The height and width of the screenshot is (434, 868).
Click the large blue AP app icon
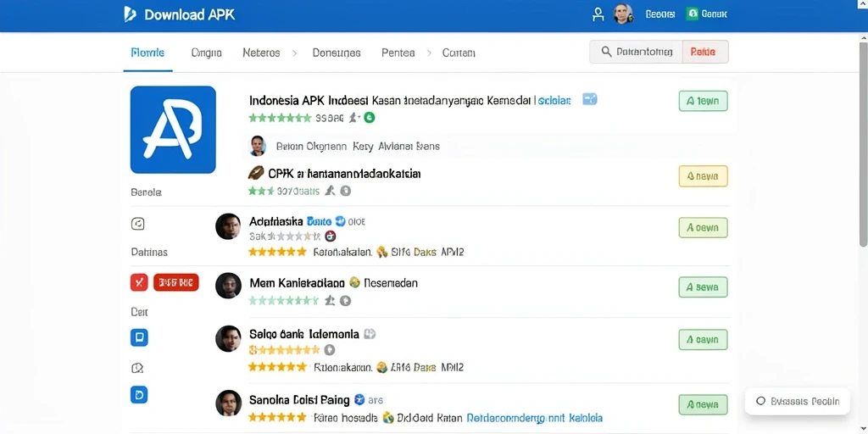pos(173,130)
